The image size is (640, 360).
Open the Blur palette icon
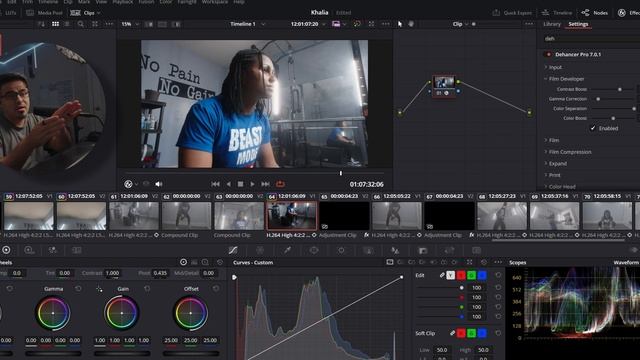coord(395,250)
